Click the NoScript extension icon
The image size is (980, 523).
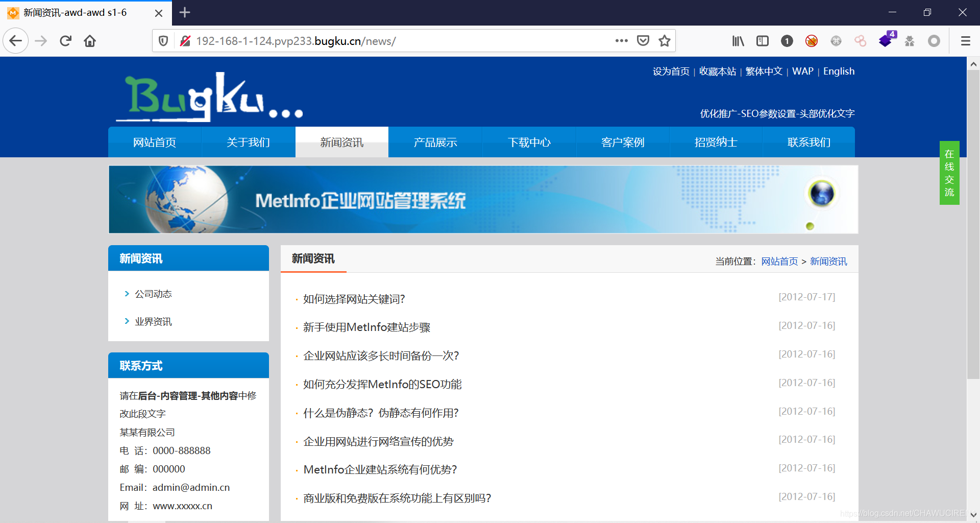click(811, 41)
